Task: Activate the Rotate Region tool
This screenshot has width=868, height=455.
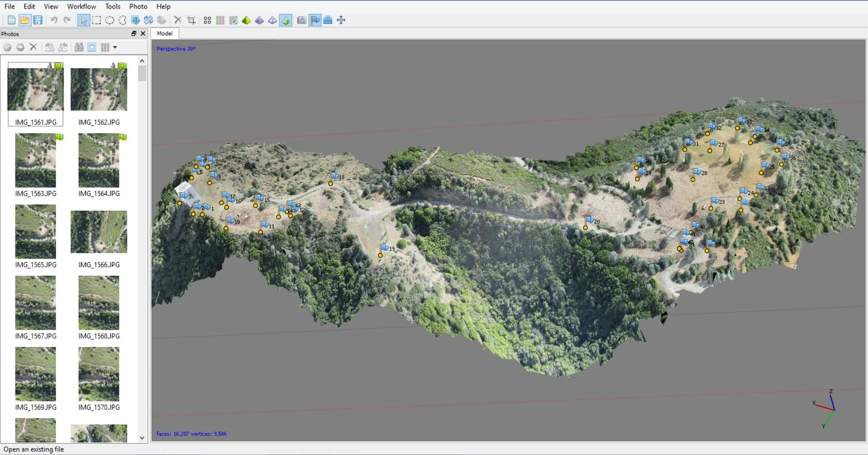Action: pyautogui.click(x=149, y=20)
